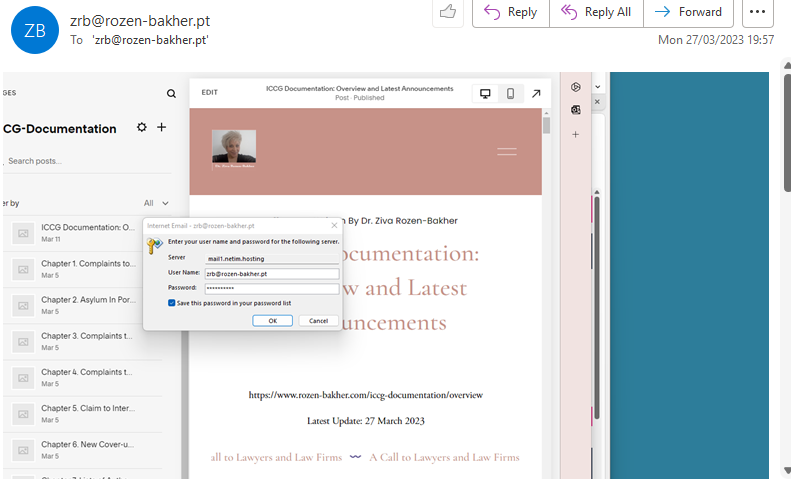Click By Dr. Ziva Rozen-Bakher byline
Viewport: 791px width, 481px height.
[403, 221]
